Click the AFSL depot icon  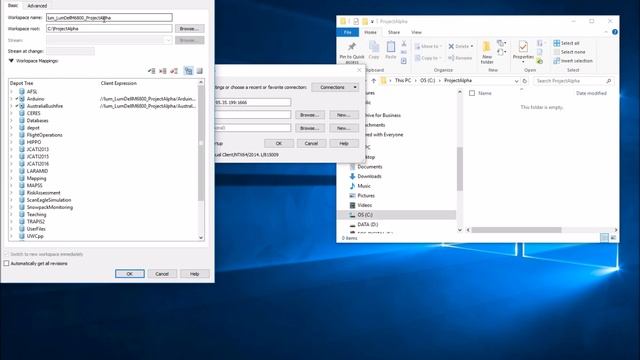22,91
